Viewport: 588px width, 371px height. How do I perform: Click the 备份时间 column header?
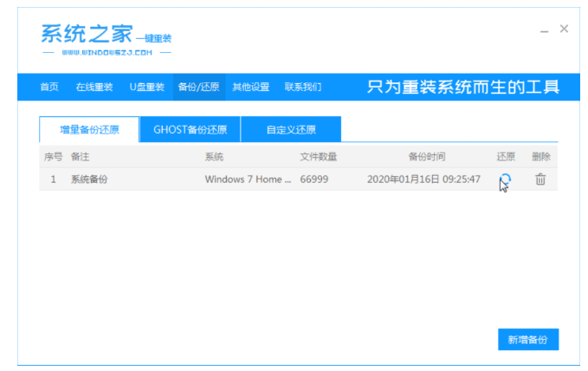427,157
